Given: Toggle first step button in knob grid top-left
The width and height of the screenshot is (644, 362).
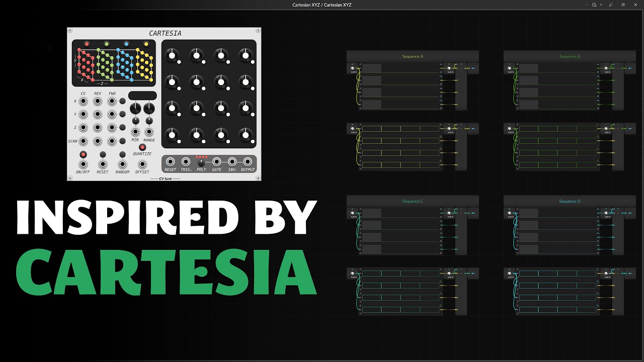Looking at the screenshot, I should (x=180, y=61).
